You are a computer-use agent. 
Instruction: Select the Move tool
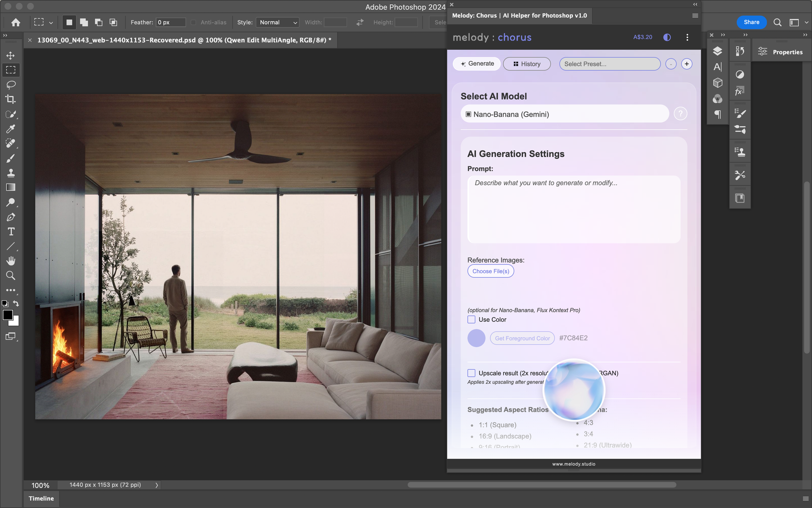10,56
